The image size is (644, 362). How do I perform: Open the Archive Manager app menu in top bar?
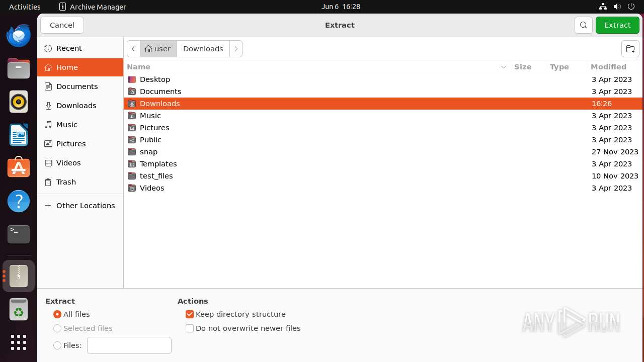point(93,7)
